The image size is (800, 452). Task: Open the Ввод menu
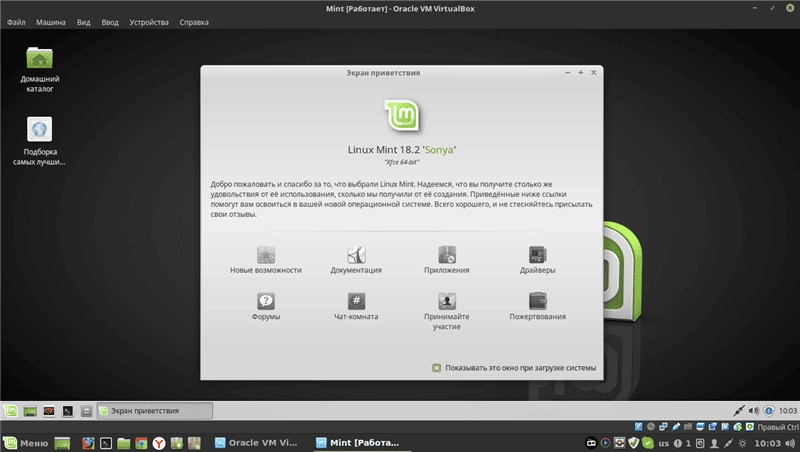tap(110, 22)
